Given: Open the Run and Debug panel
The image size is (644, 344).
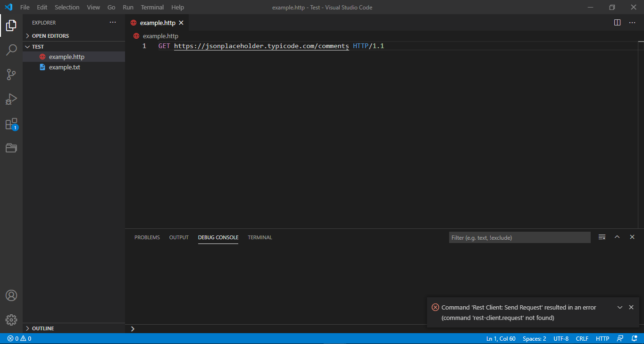Looking at the screenshot, I should [11, 99].
